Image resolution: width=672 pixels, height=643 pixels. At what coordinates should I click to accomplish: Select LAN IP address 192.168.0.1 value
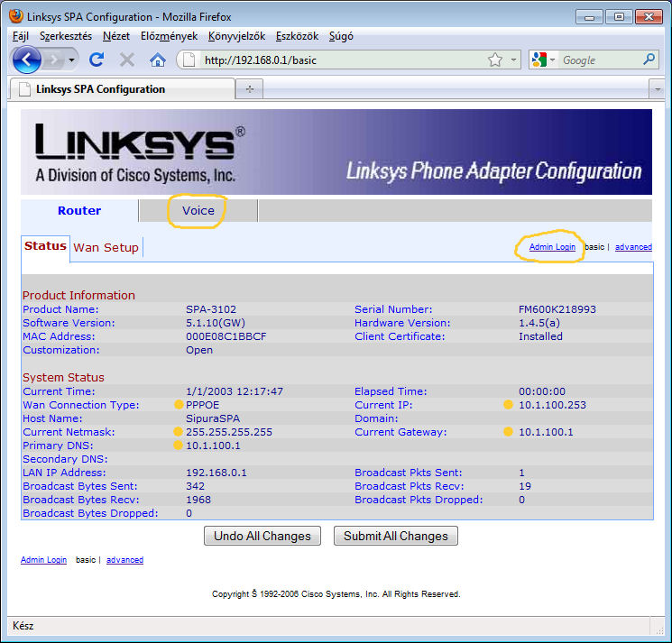[216, 473]
